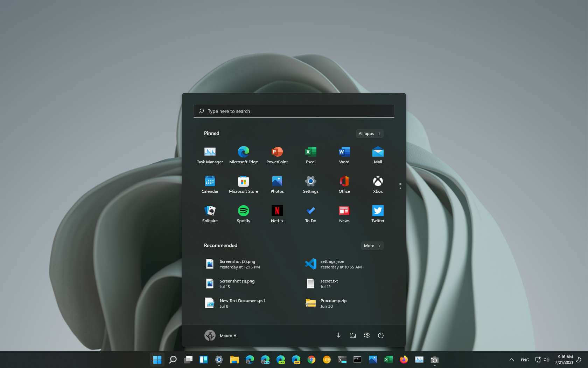This screenshot has width=588, height=368.
Task: Open Downloads shortcut next to profile
Action: [338, 335]
